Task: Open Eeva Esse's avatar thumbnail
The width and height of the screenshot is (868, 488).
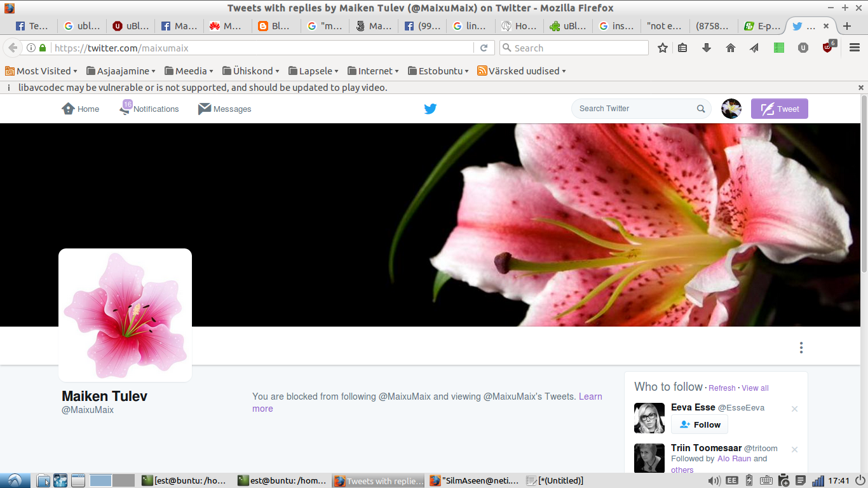Action: click(x=649, y=418)
